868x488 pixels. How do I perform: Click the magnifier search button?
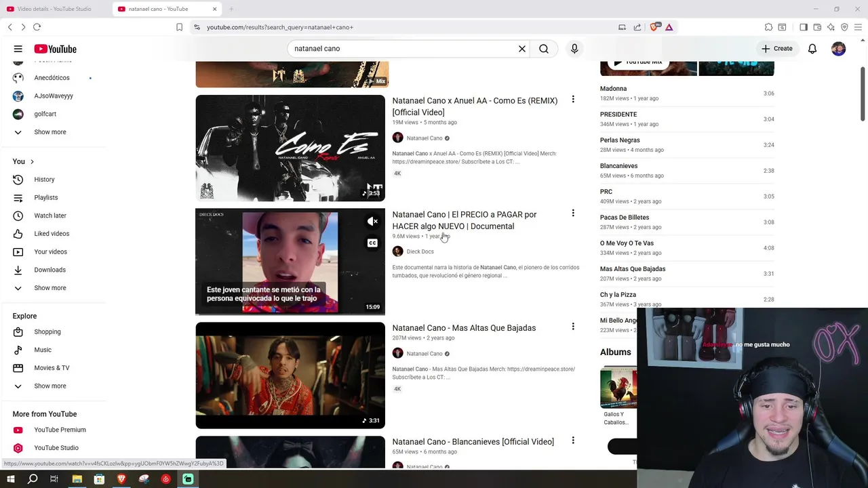pyautogui.click(x=544, y=49)
